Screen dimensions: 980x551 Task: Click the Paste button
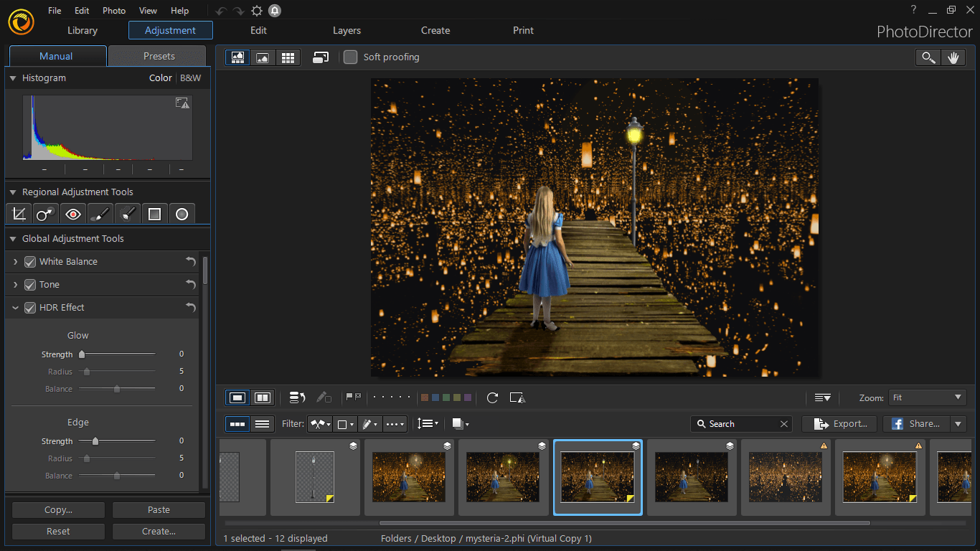pyautogui.click(x=159, y=510)
